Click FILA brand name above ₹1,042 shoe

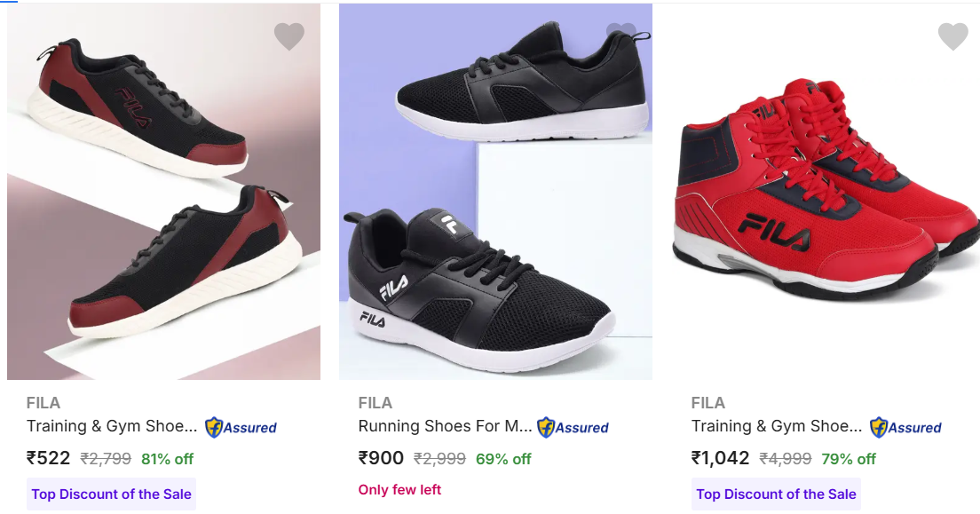point(708,403)
